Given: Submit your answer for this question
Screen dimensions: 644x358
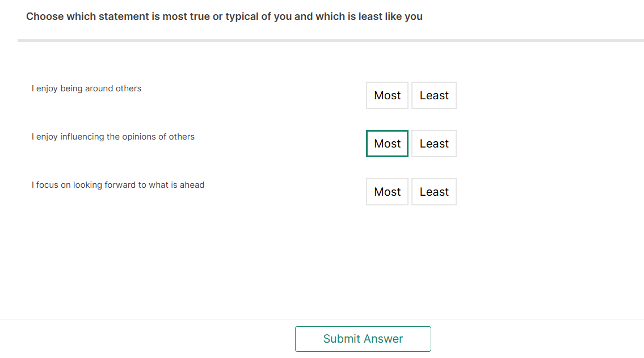Looking at the screenshot, I should tap(363, 339).
